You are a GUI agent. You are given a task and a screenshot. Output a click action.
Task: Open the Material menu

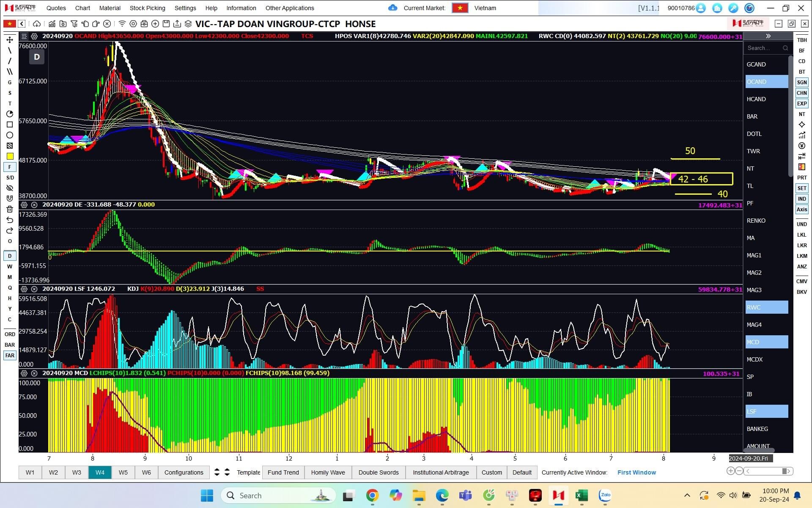click(110, 8)
